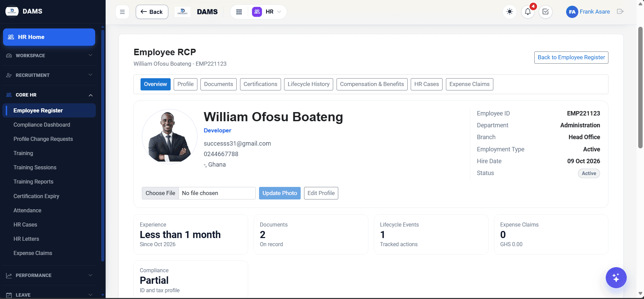
Task: Click the Performance chart icon
Action: 9,275
